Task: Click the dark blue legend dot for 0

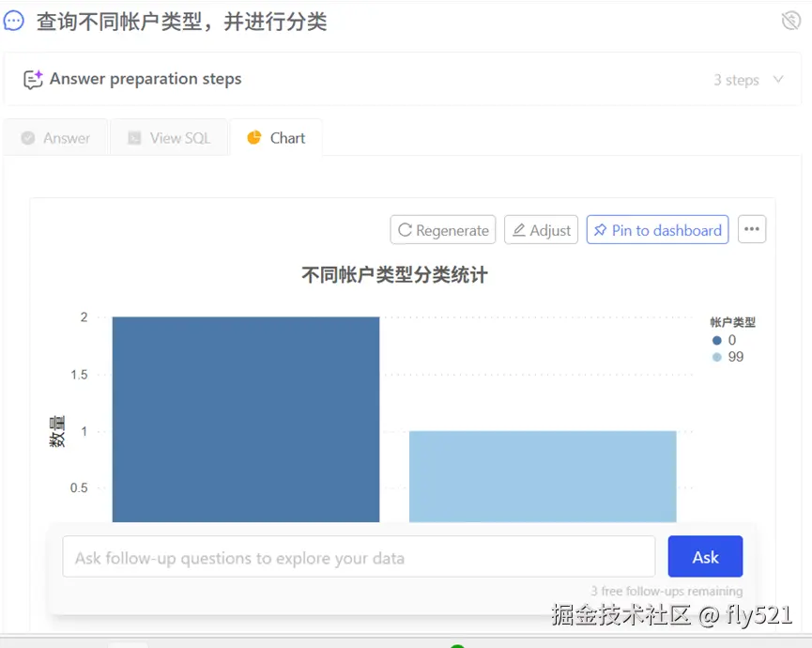Action: (716, 340)
